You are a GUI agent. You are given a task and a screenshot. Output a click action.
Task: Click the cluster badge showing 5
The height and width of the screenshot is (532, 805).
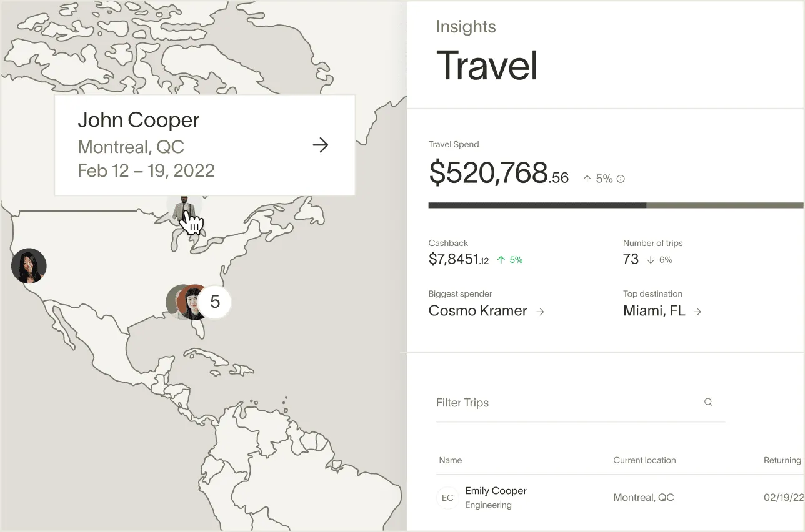[215, 302]
